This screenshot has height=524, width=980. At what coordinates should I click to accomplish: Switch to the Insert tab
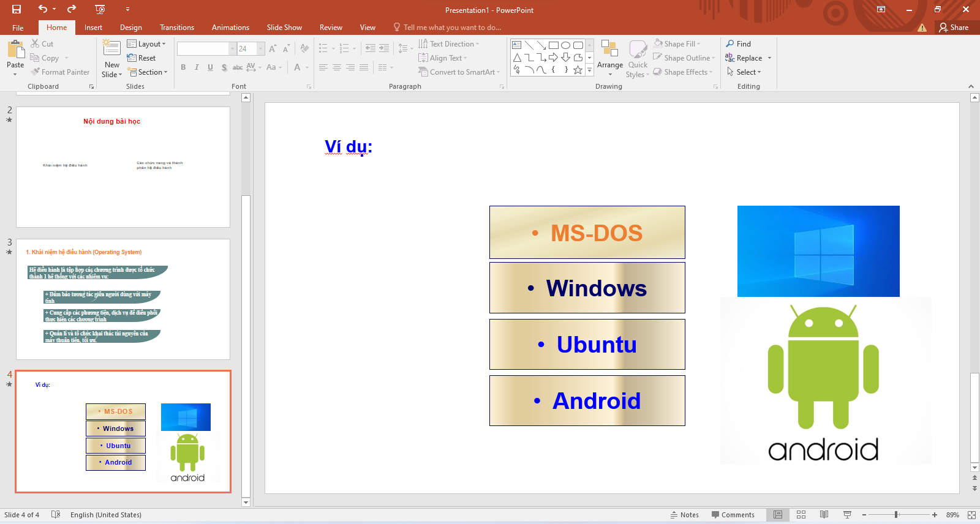pyautogui.click(x=93, y=28)
